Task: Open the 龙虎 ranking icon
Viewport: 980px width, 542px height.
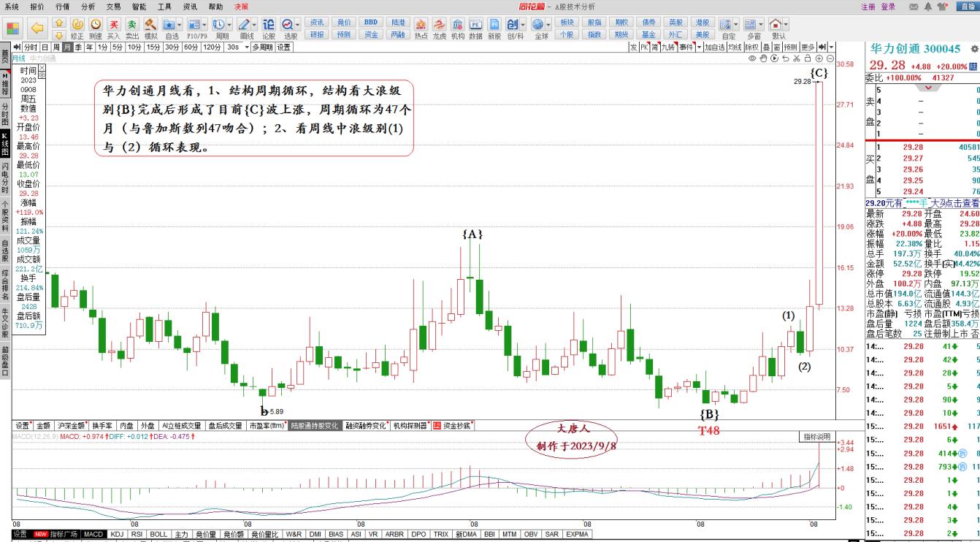Action: point(440,25)
